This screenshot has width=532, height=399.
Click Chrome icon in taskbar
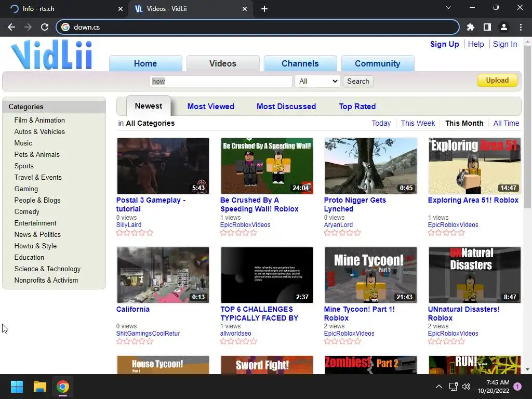[x=63, y=387]
